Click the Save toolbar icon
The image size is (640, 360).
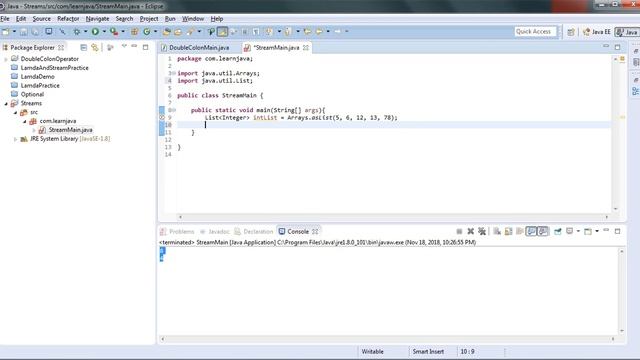point(24,31)
